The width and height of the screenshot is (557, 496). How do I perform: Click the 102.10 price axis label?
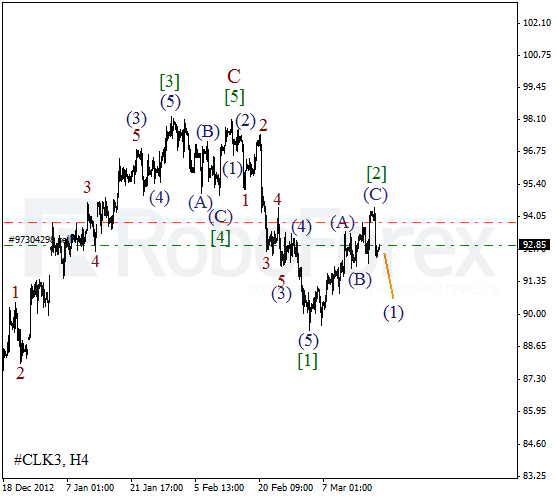(x=537, y=23)
